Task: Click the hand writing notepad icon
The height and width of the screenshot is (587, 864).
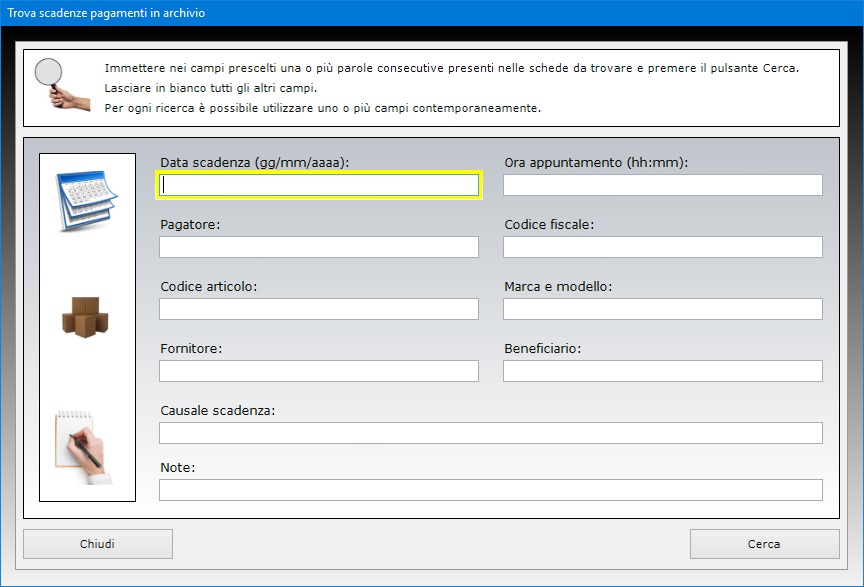Action: (85, 446)
